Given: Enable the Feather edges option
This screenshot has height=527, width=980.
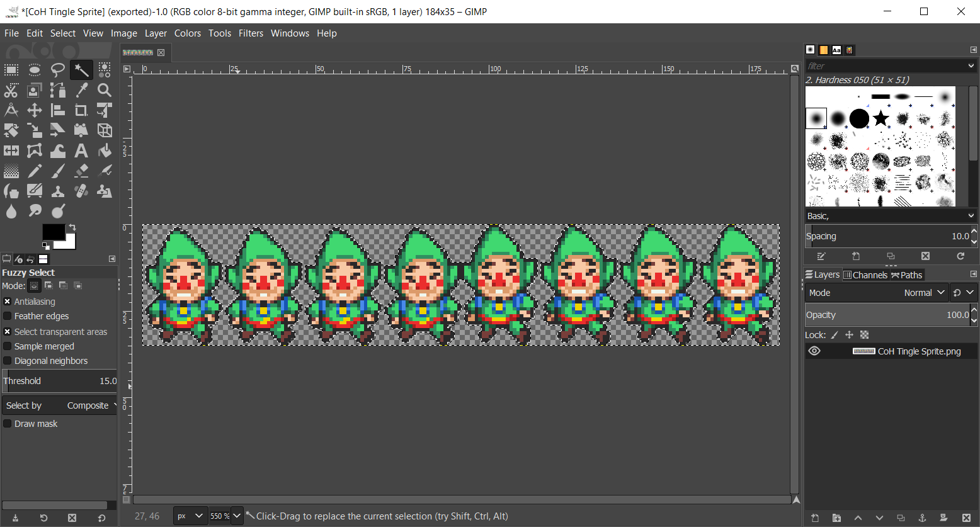Looking at the screenshot, I should click(8, 316).
